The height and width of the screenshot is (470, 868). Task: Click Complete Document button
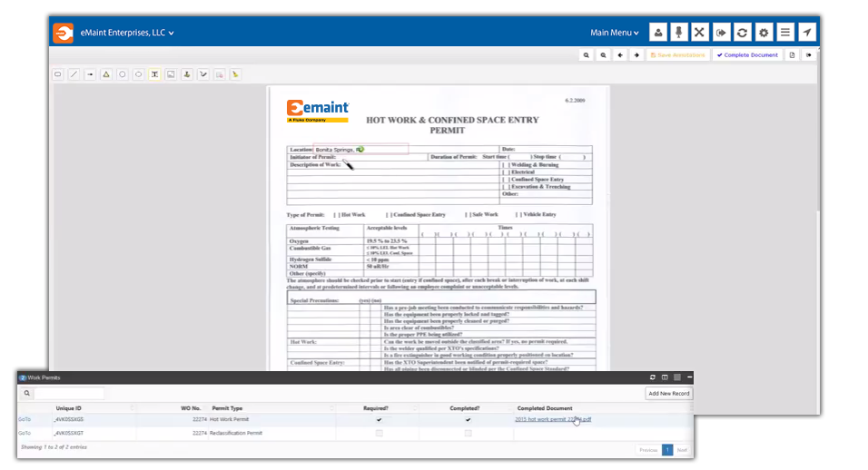click(747, 54)
